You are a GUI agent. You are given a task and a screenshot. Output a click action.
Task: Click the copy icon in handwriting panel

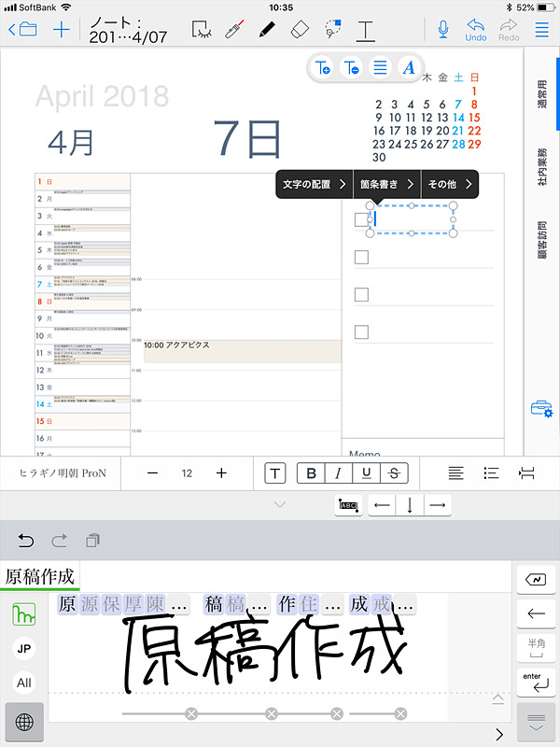pyautogui.click(x=92, y=541)
